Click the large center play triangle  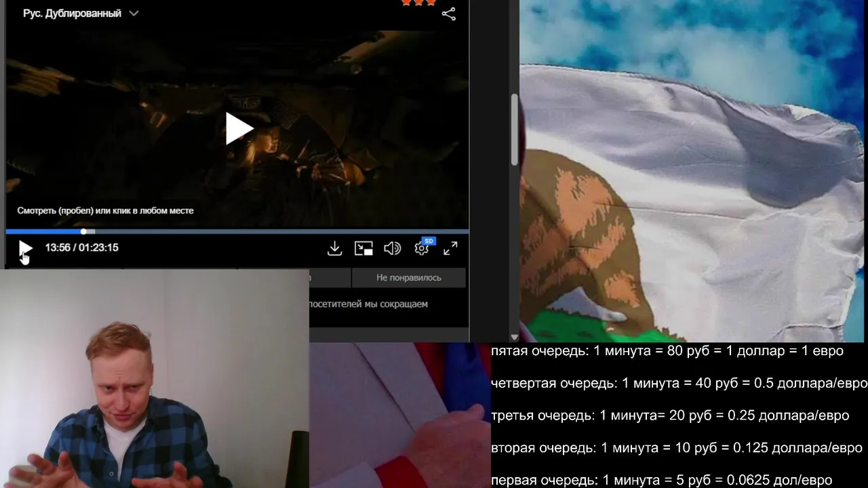(239, 129)
